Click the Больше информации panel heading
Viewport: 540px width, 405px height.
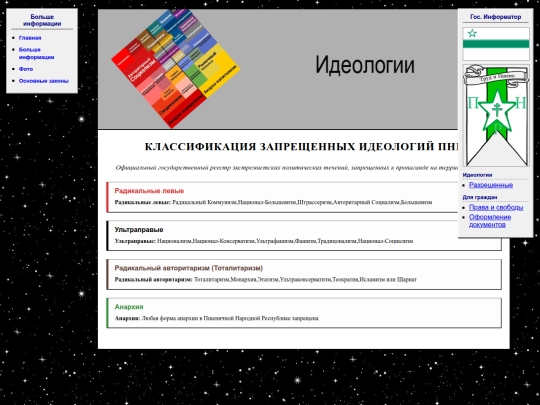pos(42,20)
